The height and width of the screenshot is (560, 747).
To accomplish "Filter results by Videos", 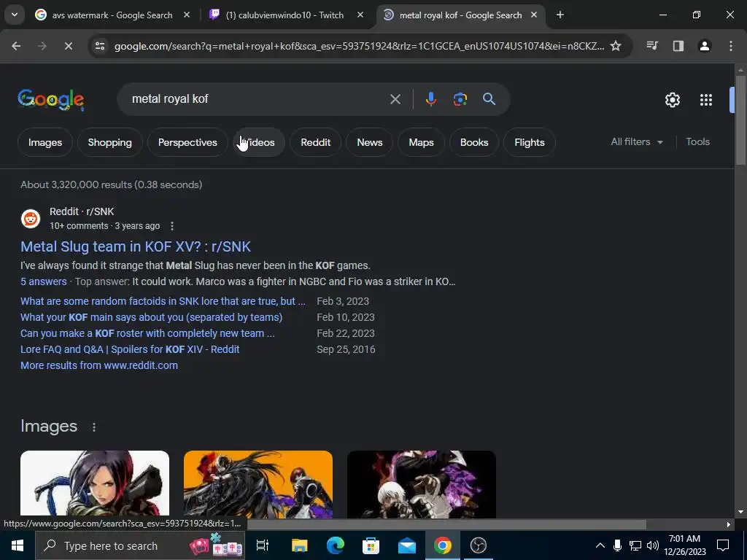I will (x=259, y=142).
